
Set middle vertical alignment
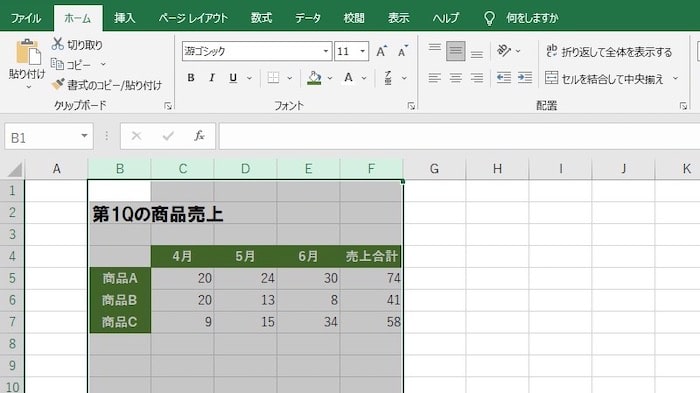(x=455, y=51)
